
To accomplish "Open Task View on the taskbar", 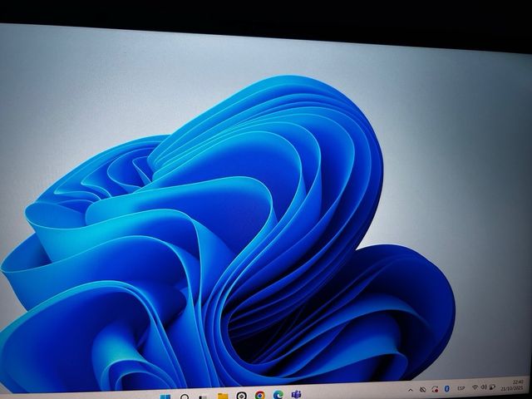I will [203, 396].
